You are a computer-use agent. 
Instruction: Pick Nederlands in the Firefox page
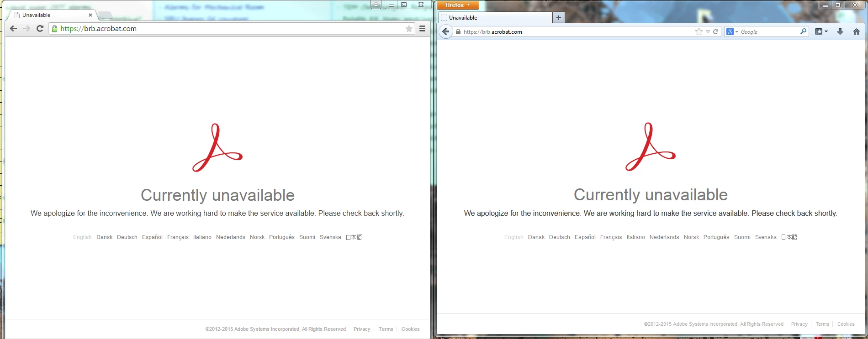pos(664,237)
